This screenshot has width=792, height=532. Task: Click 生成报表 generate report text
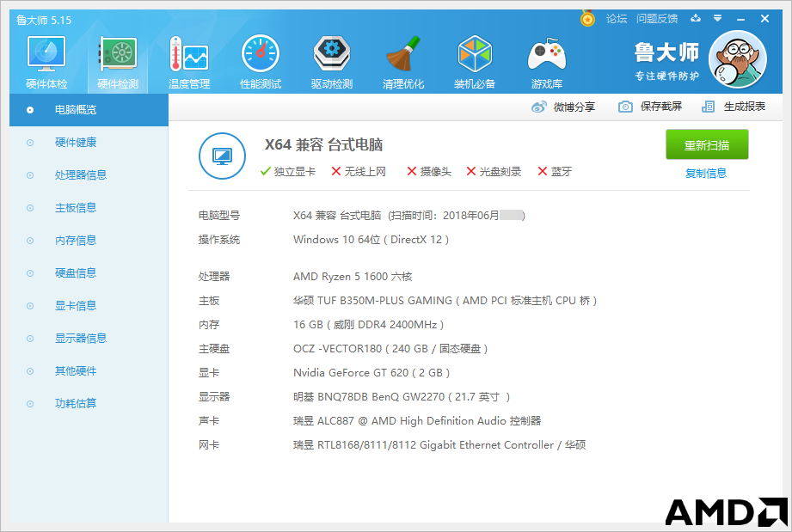[745, 107]
